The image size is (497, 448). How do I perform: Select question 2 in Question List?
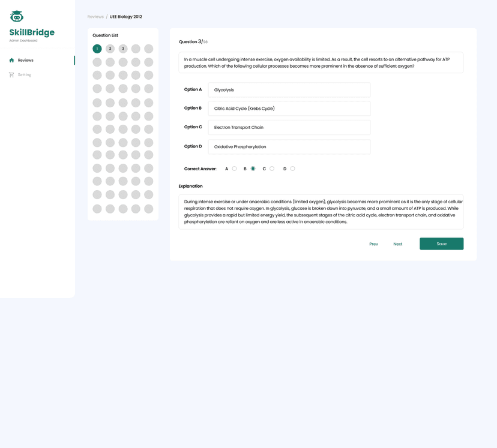[x=110, y=49]
